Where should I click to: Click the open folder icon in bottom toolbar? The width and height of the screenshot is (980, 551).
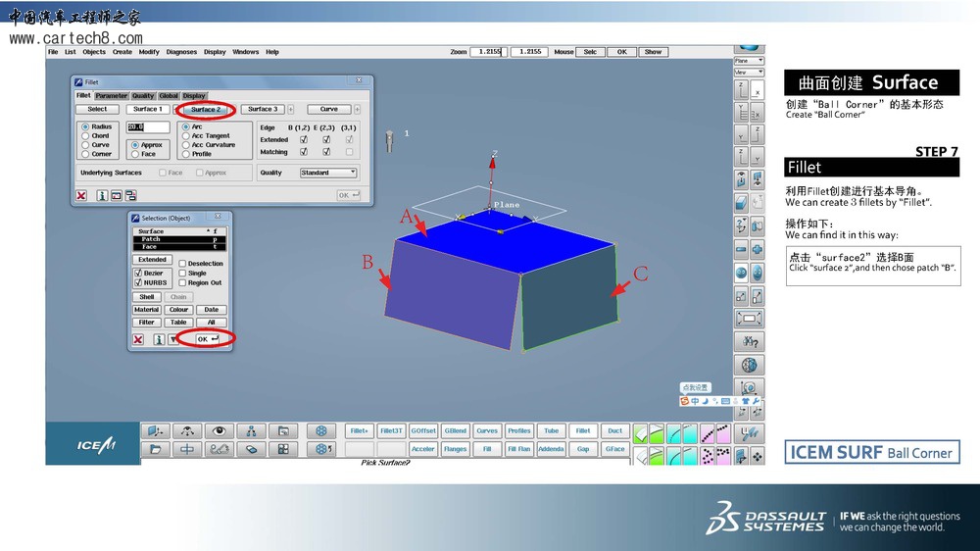click(x=154, y=449)
